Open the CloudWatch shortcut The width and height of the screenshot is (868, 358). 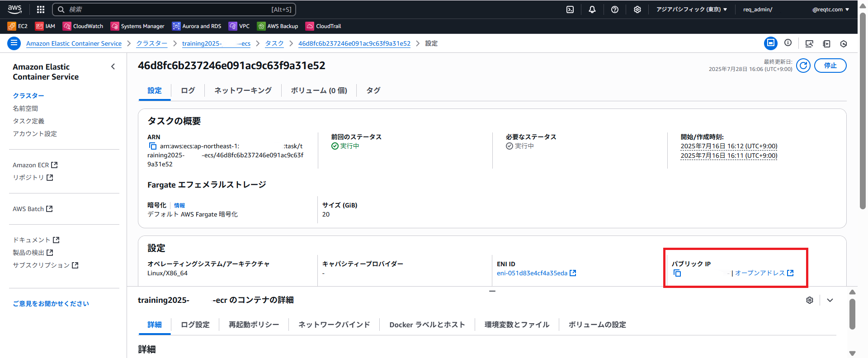click(x=83, y=26)
